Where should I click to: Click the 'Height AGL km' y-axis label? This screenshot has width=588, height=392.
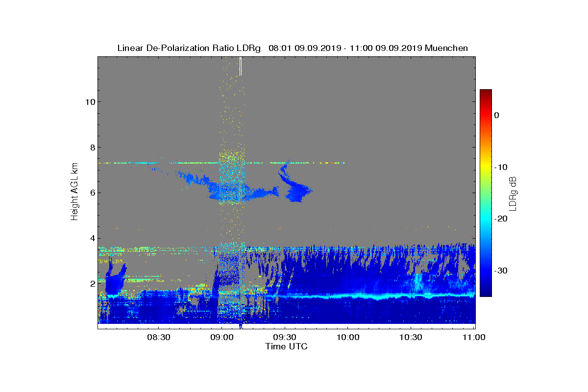(74, 192)
